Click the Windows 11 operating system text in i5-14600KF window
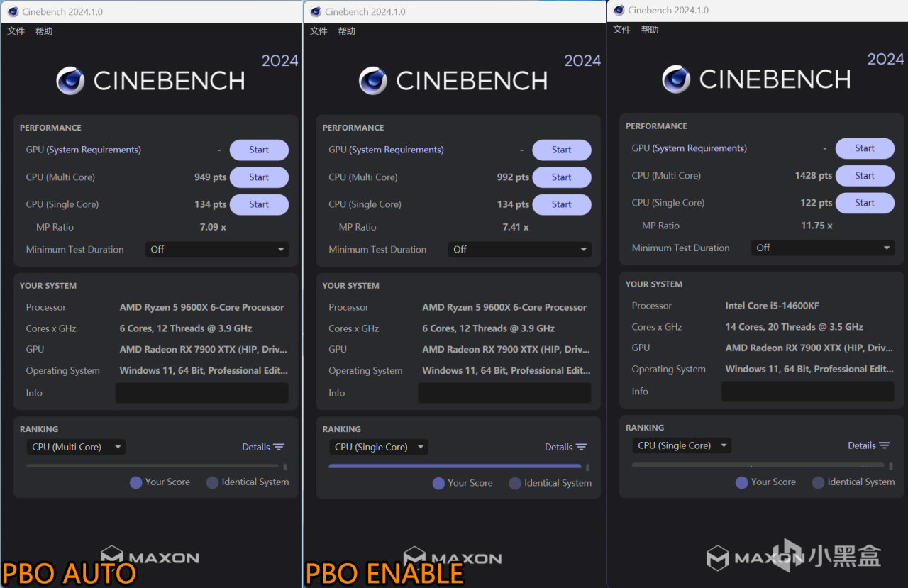Image resolution: width=908 pixels, height=588 pixels. [809, 369]
